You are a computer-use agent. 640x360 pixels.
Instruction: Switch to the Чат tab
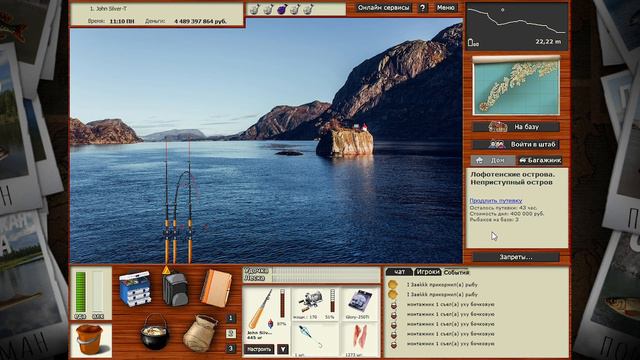(399, 272)
